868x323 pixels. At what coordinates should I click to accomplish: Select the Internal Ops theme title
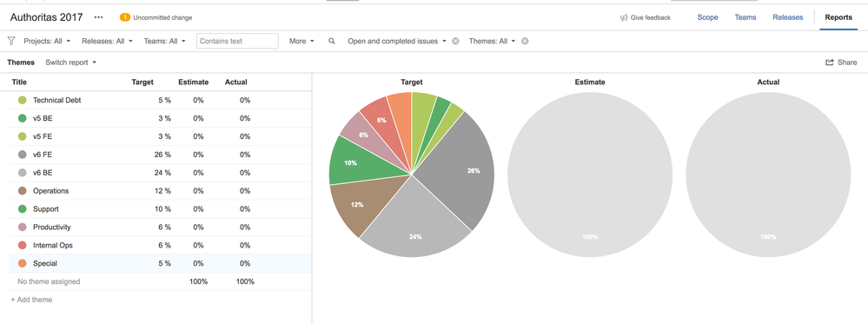(x=53, y=245)
